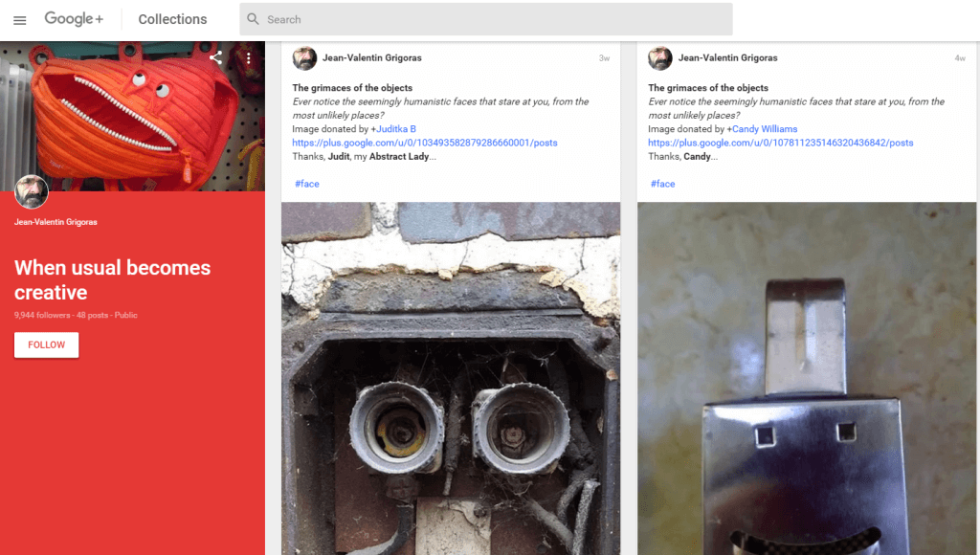980x555 pixels.
Task: Share this collection via share icon
Action: tap(216, 58)
